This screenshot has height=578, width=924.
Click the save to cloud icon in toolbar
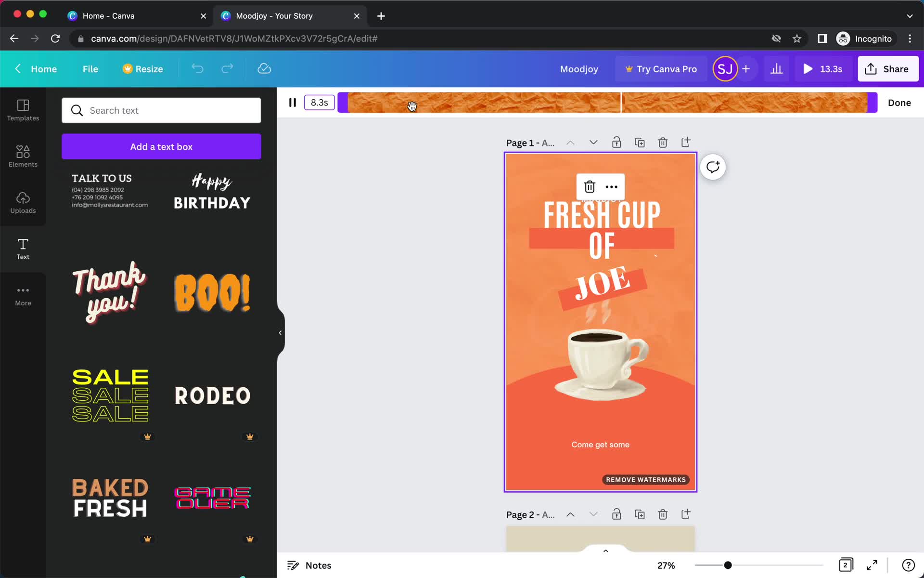pyautogui.click(x=264, y=69)
